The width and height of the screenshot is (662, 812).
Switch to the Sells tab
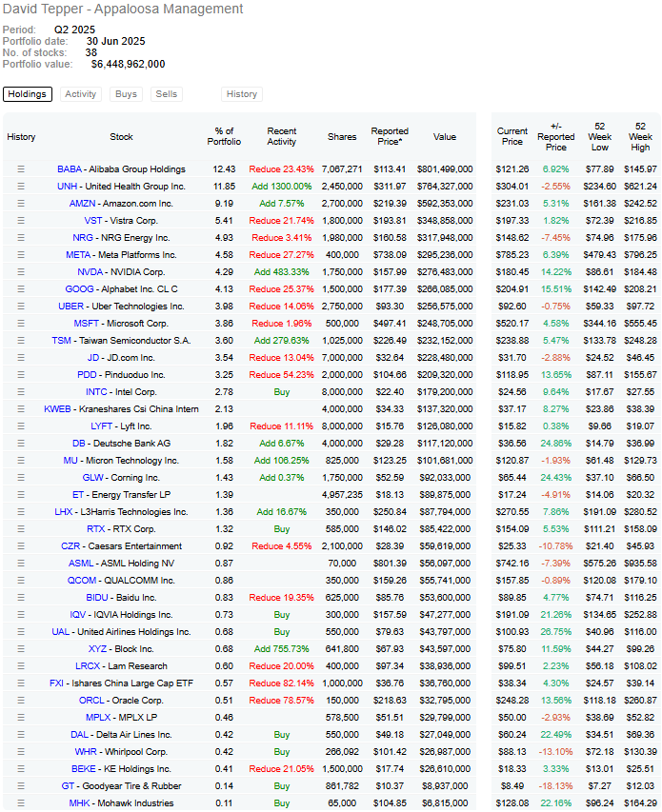pyautogui.click(x=167, y=94)
